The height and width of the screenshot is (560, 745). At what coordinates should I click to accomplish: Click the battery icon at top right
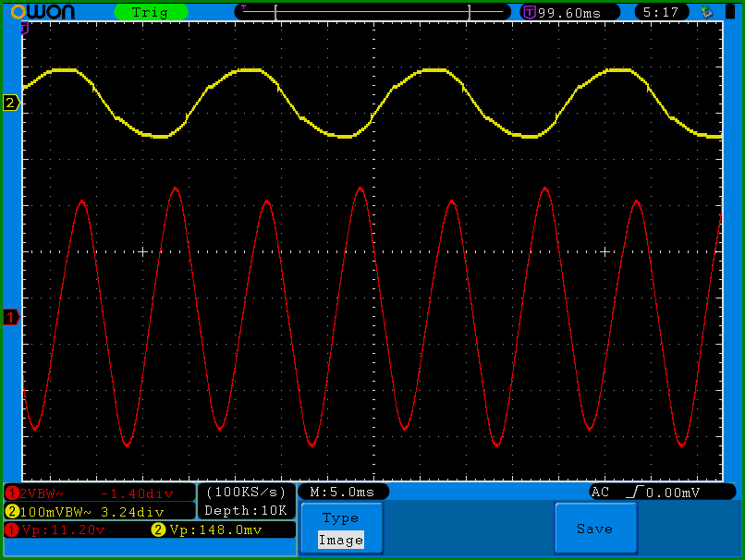pos(730,12)
